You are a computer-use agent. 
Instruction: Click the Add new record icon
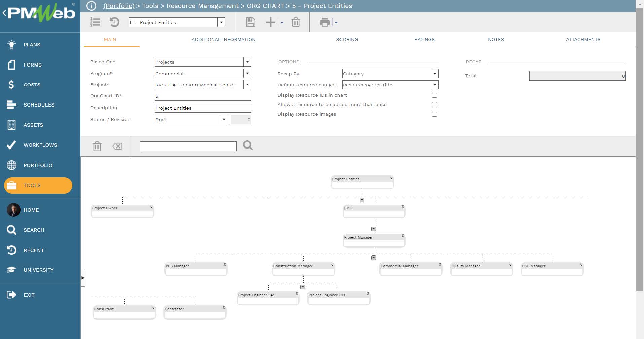[x=271, y=22]
